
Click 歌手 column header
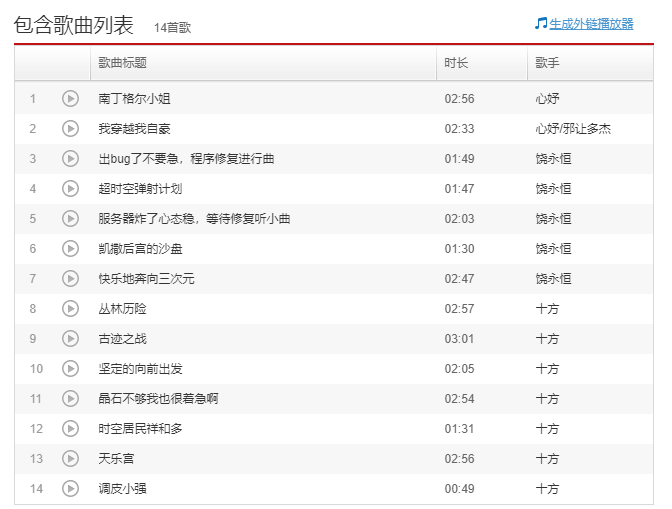[x=547, y=63]
